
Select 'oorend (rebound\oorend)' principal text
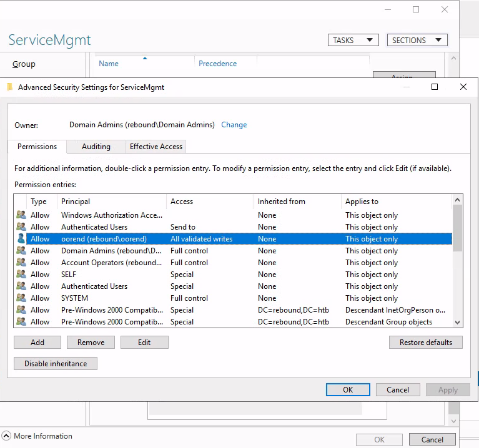click(104, 239)
